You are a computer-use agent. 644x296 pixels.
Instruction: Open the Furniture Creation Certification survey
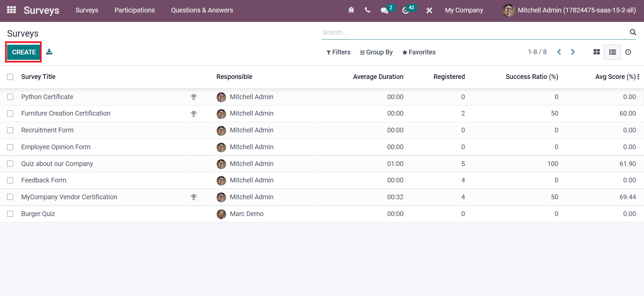(x=66, y=113)
